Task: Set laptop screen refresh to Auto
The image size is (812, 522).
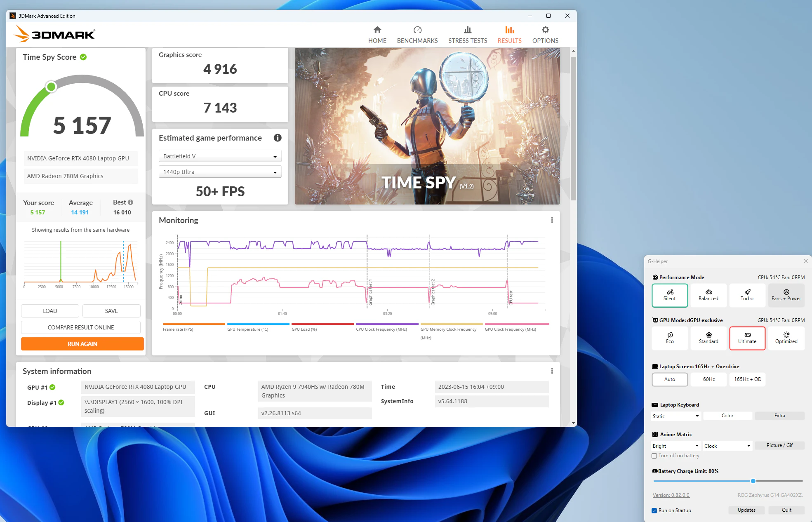Action: pos(670,379)
